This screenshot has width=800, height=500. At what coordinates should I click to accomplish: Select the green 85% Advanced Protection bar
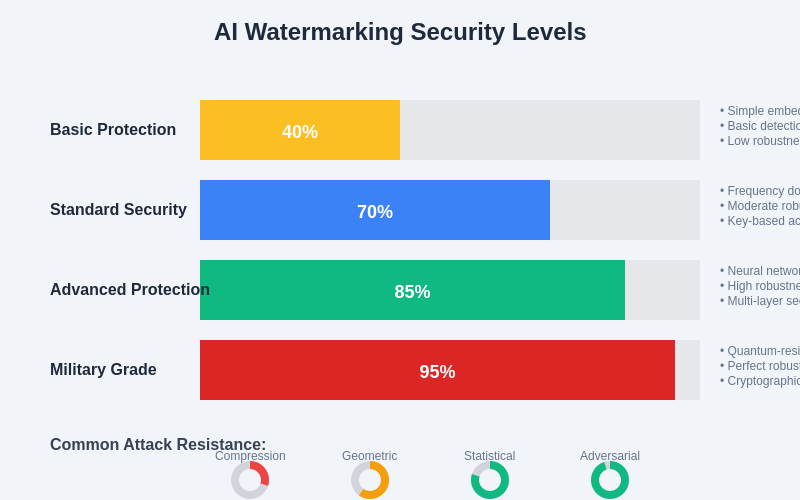[412, 290]
